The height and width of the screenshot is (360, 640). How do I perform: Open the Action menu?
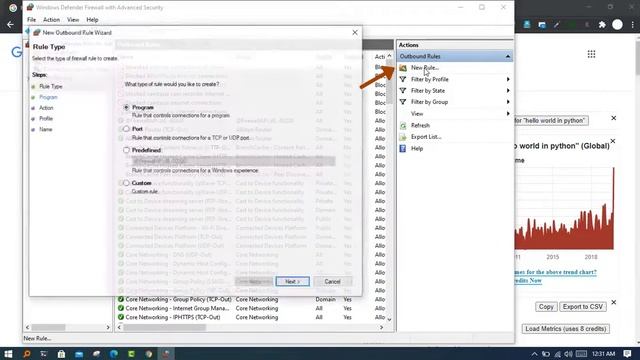pos(51,20)
